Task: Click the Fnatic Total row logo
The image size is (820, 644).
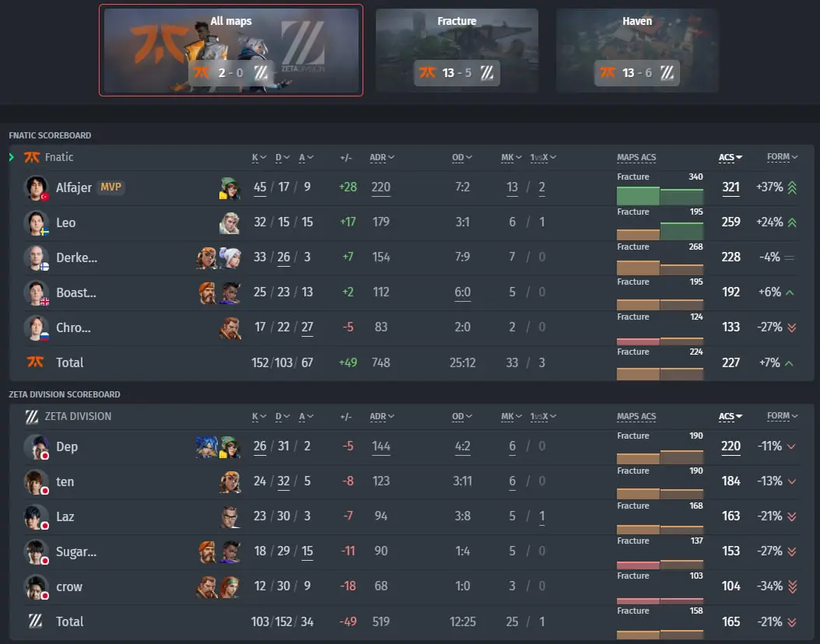Action: [x=35, y=362]
